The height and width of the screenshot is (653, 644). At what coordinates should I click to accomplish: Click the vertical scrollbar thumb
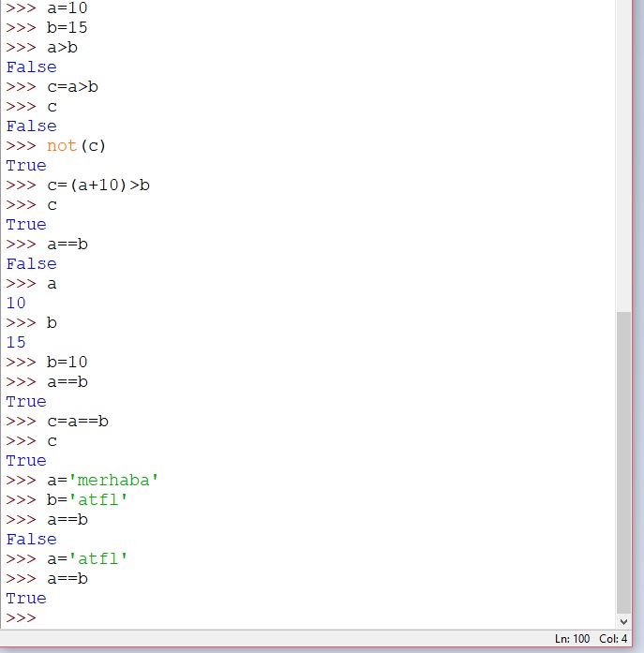pyautogui.click(x=623, y=462)
